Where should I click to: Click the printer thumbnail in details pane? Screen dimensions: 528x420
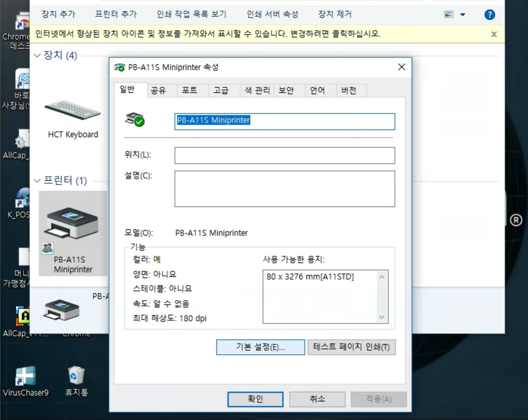click(62, 310)
